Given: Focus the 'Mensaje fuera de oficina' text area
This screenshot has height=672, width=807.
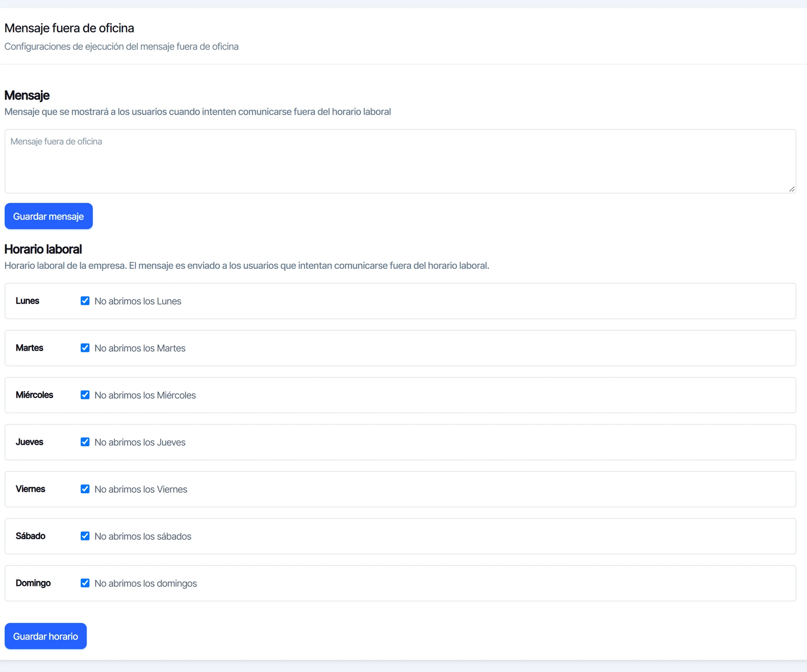Looking at the screenshot, I should pos(400,161).
